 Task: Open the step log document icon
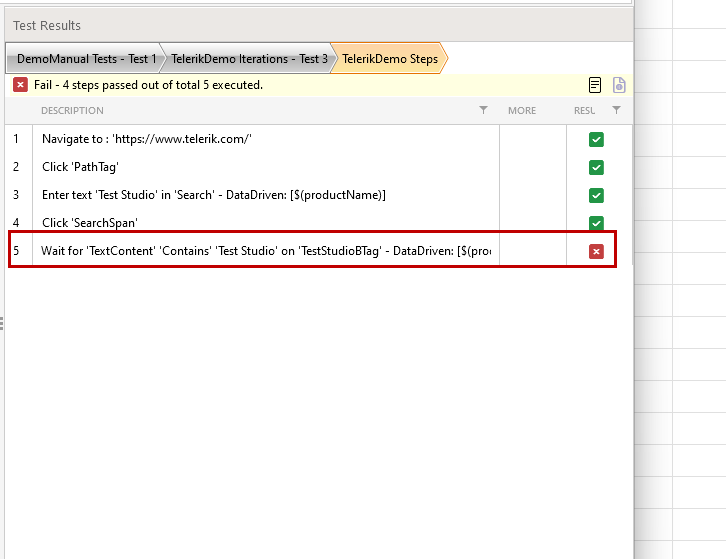click(x=595, y=85)
